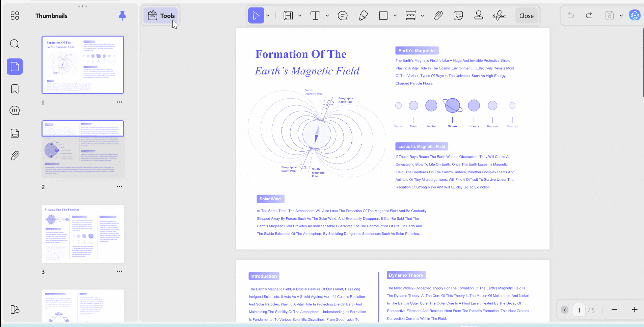Undo the last action
Viewport: 644px width, 327px height.
[x=571, y=16]
